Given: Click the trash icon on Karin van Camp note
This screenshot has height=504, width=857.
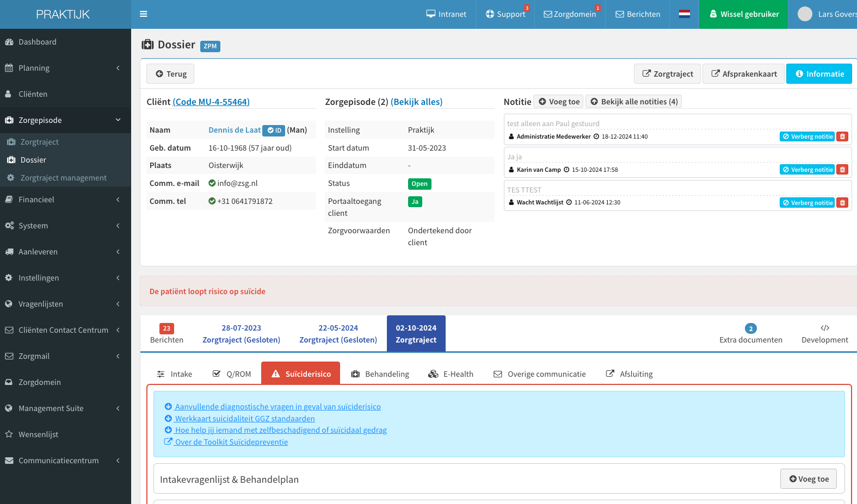Looking at the screenshot, I should (x=842, y=170).
